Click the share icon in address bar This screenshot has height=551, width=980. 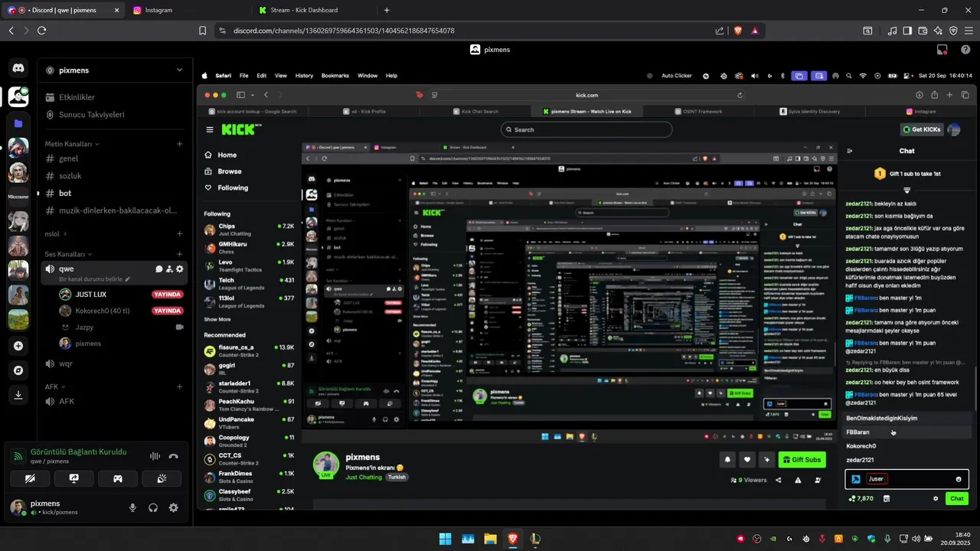click(719, 31)
